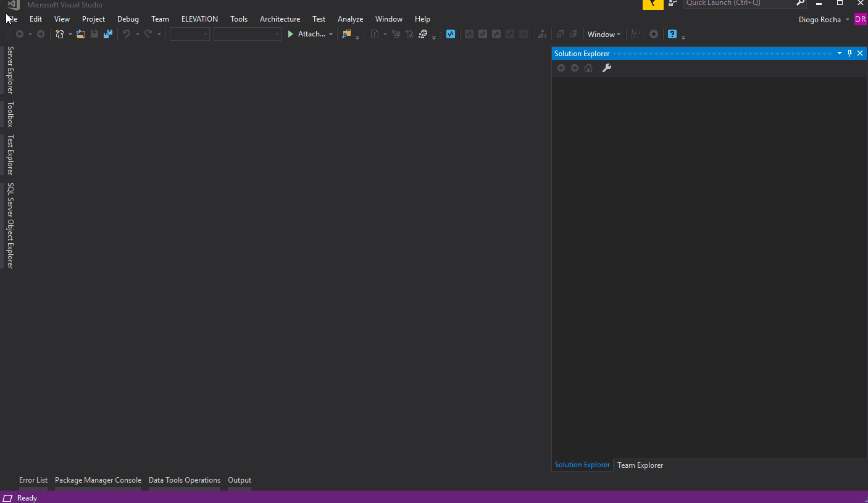Show the Toolbox side panel
This screenshot has width=868, height=503.
pyautogui.click(x=10, y=114)
